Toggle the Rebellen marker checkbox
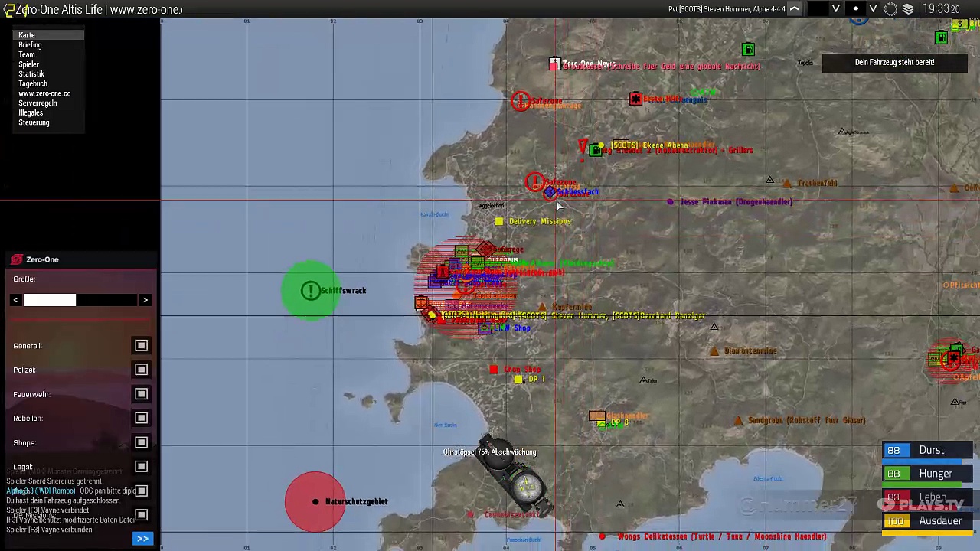This screenshot has width=980, height=551. 141,419
